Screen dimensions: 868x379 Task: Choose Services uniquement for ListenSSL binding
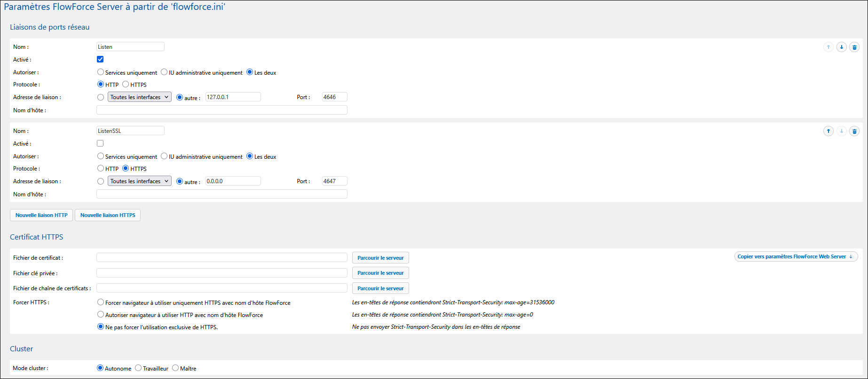pos(101,156)
